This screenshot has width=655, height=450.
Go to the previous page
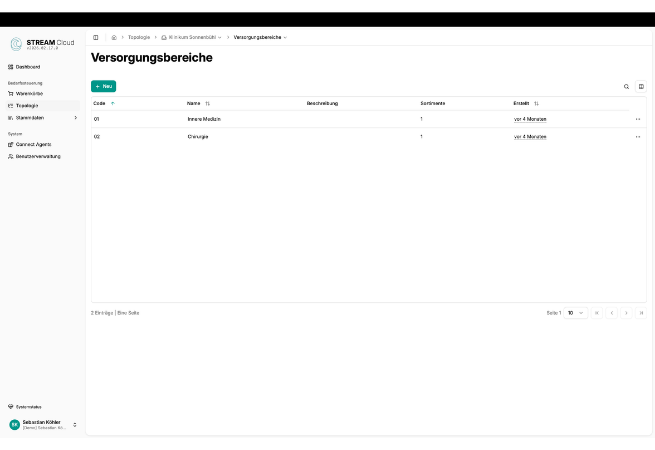click(x=612, y=313)
